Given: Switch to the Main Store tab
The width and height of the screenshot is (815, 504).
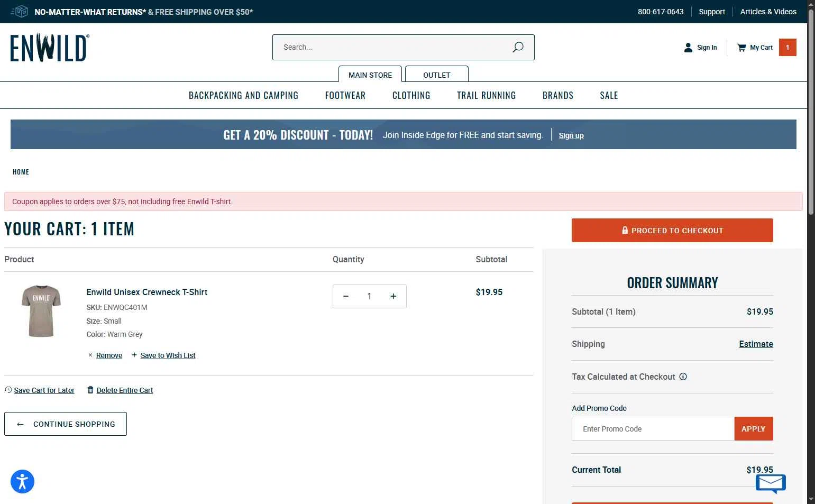Looking at the screenshot, I should pyautogui.click(x=370, y=74).
